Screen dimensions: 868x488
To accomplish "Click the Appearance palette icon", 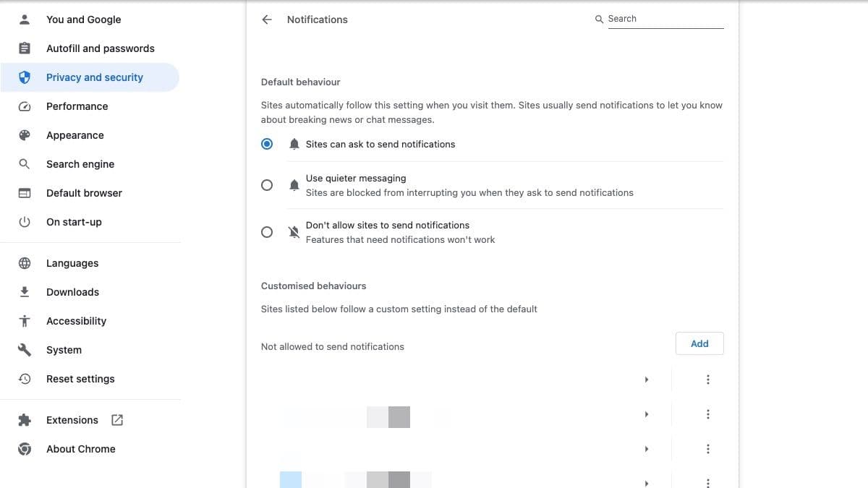I will pyautogui.click(x=25, y=135).
